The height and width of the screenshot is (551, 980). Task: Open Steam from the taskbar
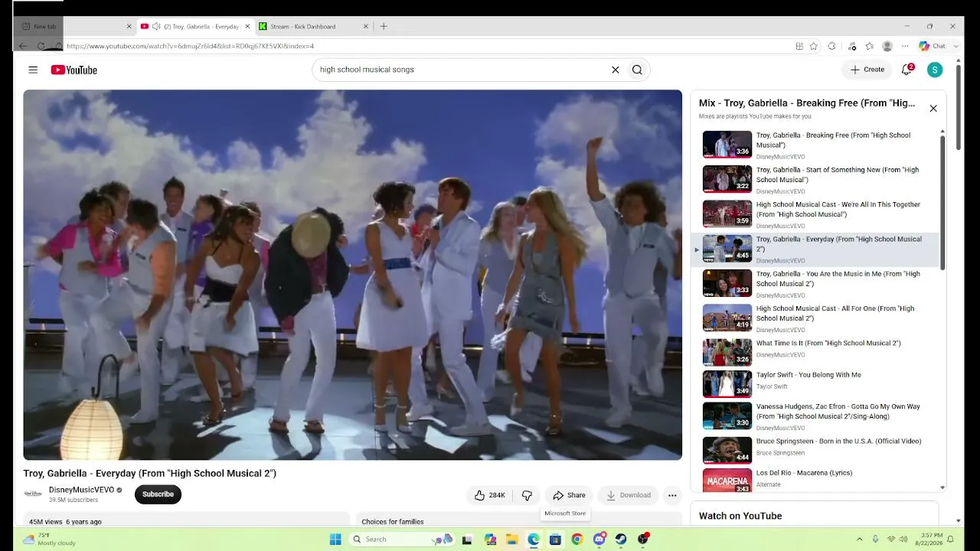pos(621,540)
